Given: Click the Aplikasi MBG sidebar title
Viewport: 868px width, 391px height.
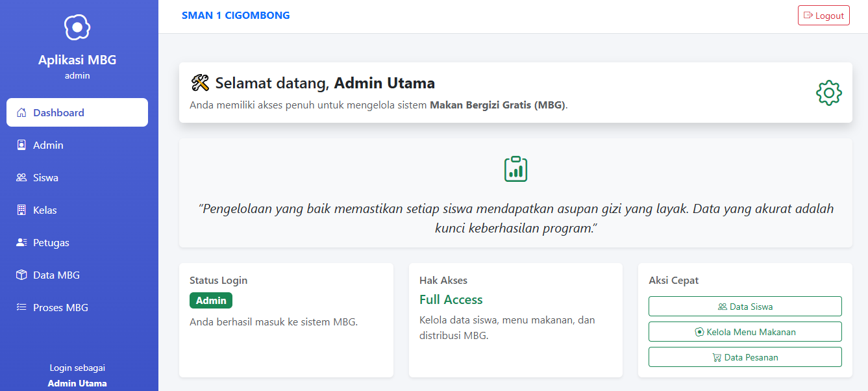Looking at the screenshot, I should [77, 60].
